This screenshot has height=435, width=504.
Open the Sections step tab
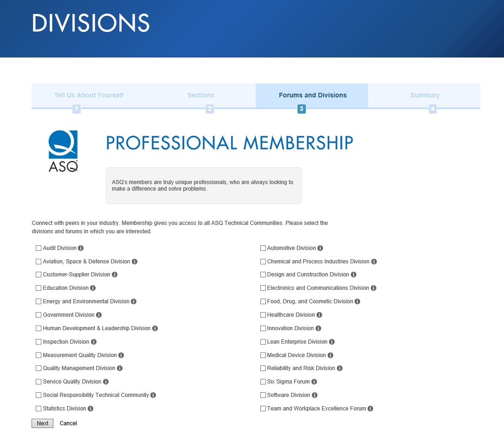coord(200,95)
